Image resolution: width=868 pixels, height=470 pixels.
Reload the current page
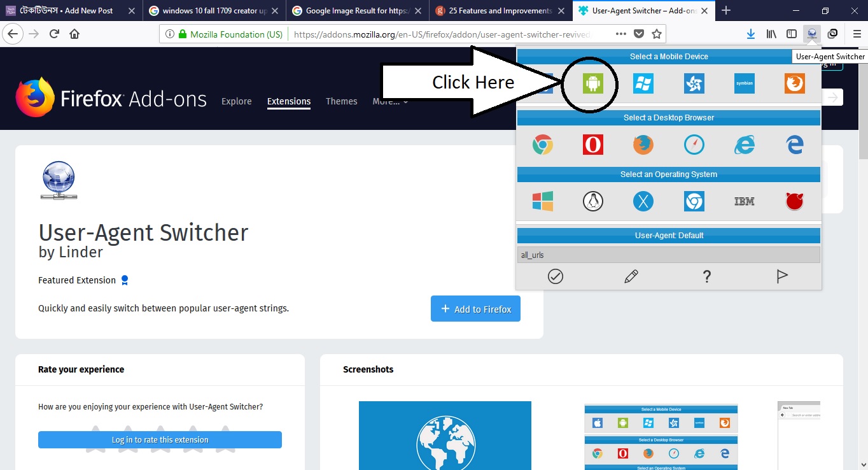click(x=54, y=34)
